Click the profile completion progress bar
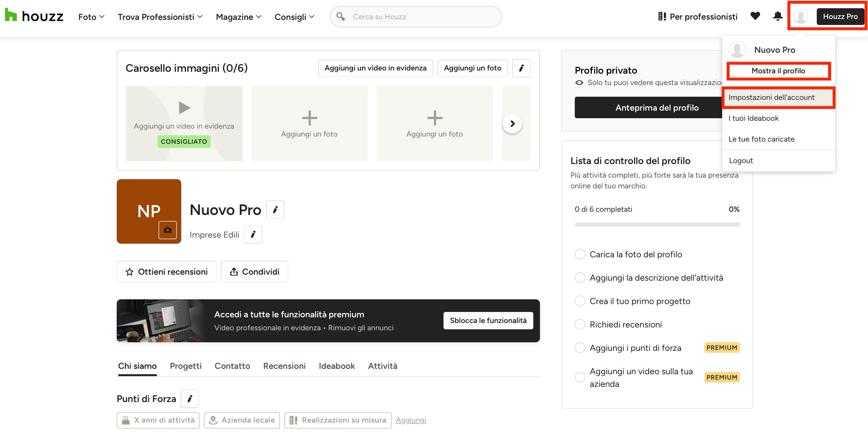The height and width of the screenshot is (433, 868). click(657, 225)
